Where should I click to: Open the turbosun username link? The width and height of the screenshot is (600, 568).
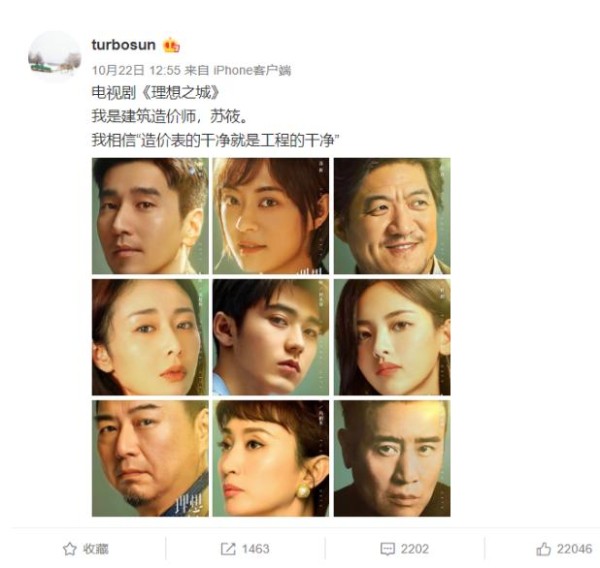coord(124,45)
